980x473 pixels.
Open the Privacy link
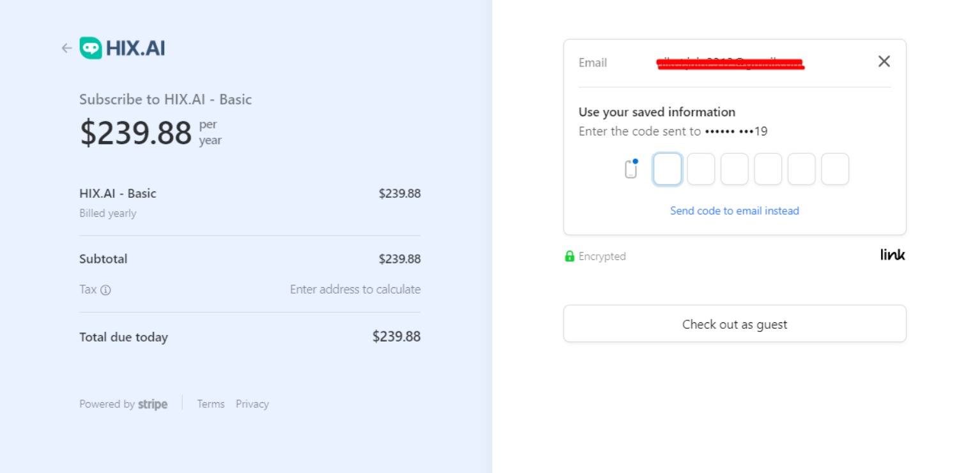[x=252, y=404]
